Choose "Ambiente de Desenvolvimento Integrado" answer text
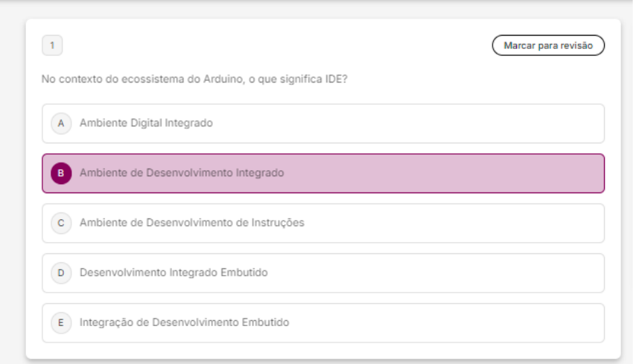The width and height of the screenshot is (633, 364). pos(181,173)
